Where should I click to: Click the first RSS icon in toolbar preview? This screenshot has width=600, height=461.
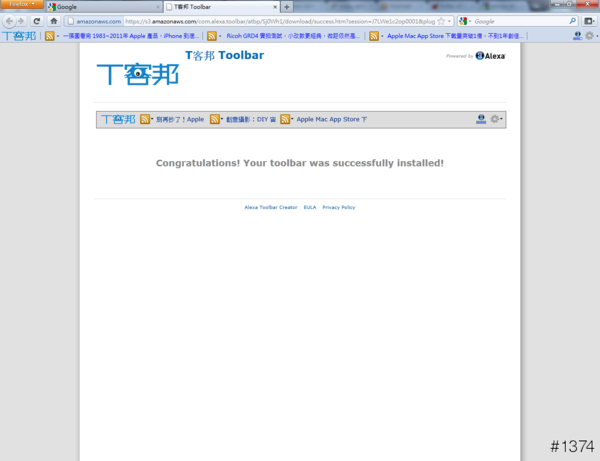[x=145, y=119]
